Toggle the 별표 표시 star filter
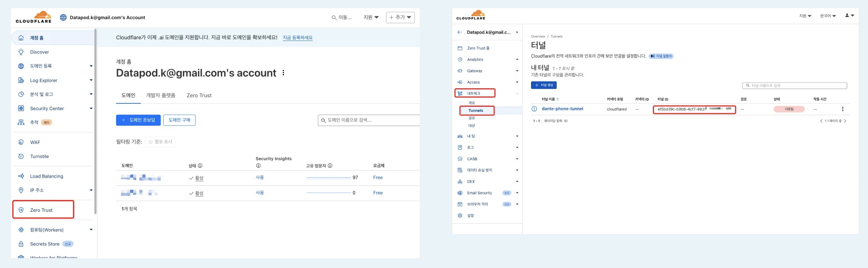 click(160, 142)
